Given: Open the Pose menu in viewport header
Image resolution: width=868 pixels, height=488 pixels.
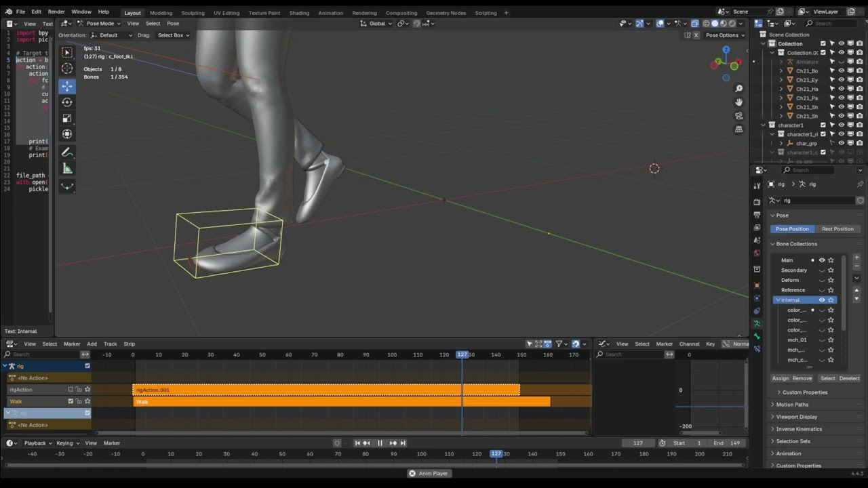Looking at the screenshot, I should pyautogui.click(x=173, y=24).
